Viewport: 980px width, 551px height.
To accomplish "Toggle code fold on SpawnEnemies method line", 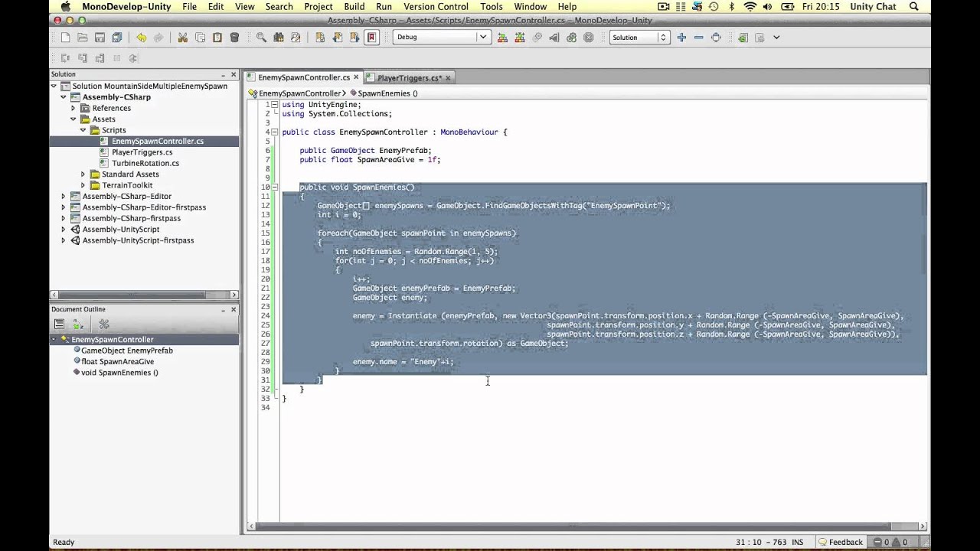I will coord(274,187).
